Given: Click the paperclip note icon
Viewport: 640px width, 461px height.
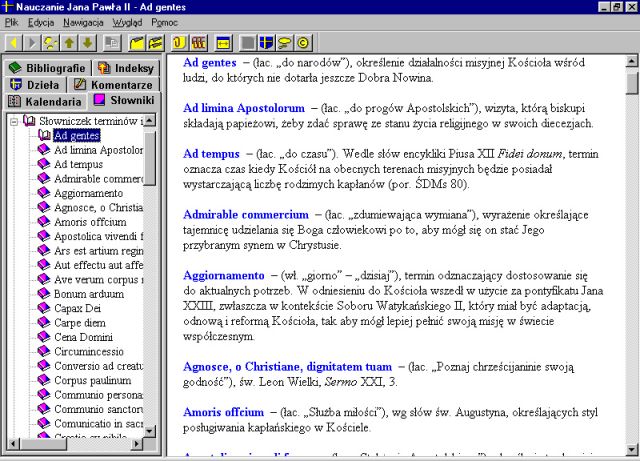Looking at the screenshot, I should 179,42.
